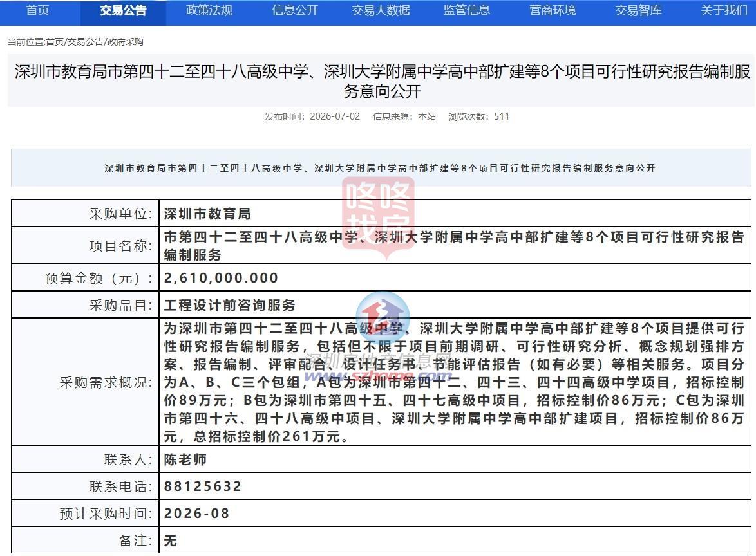Select 交易智库 in the top menu
The image size is (756, 556).
(638, 10)
